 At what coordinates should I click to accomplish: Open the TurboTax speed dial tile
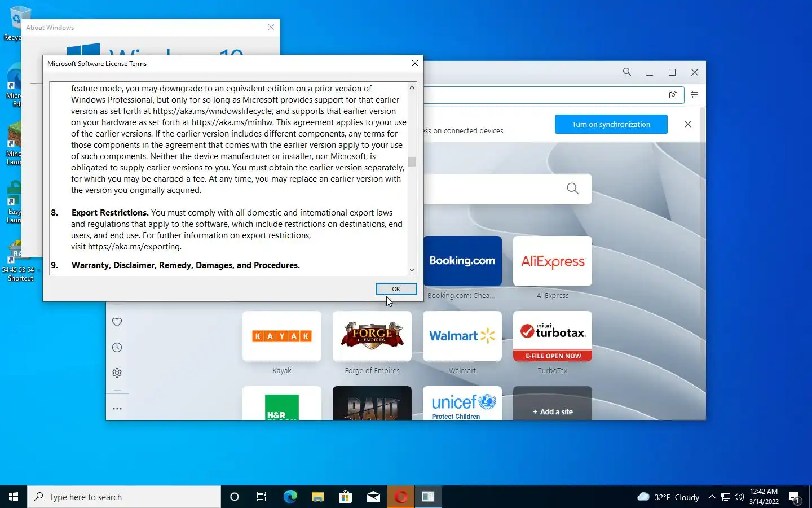(553, 336)
